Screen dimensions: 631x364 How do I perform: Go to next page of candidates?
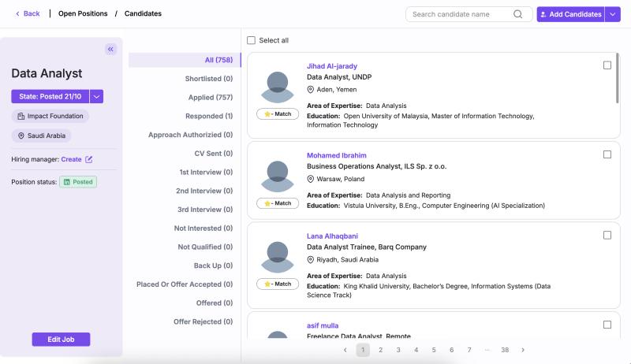click(x=523, y=350)
